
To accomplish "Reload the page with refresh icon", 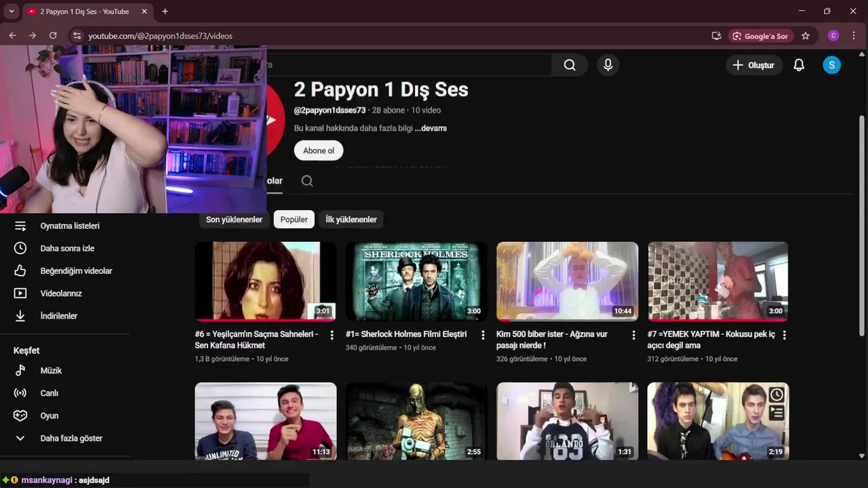I will click(x=53, y=35).
